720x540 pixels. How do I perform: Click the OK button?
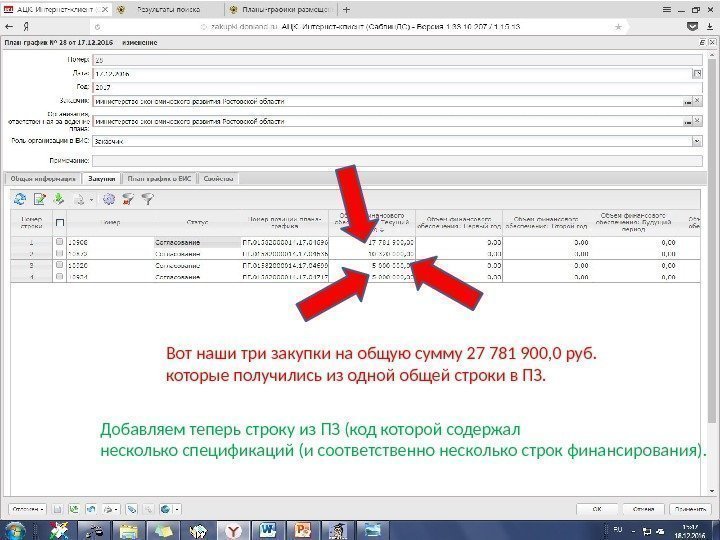click(597, 509)
